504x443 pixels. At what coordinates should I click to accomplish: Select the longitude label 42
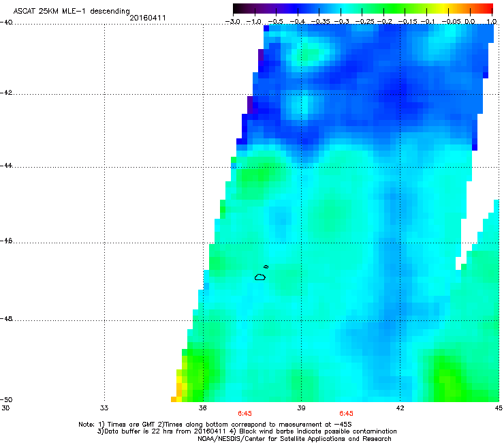click(400, 408)
